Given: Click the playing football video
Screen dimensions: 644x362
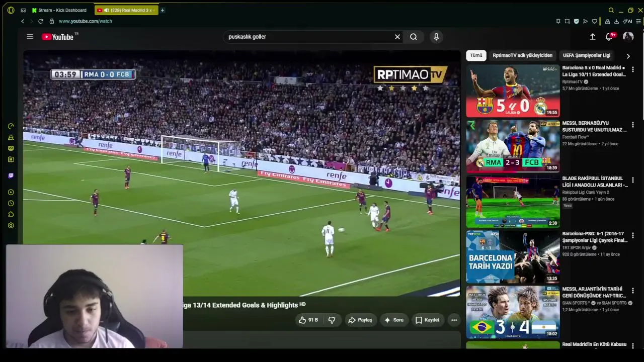Looking at the screenshot, I should tap(242, 173).
